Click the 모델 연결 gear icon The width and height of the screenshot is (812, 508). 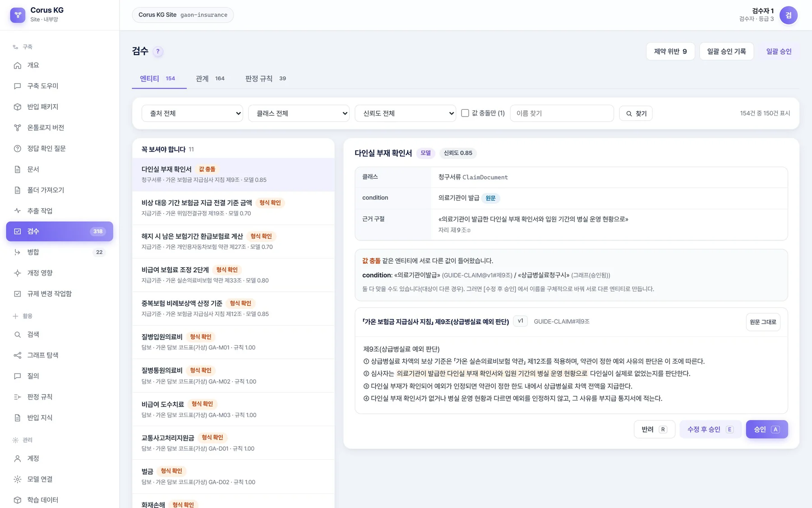point(18,479)
